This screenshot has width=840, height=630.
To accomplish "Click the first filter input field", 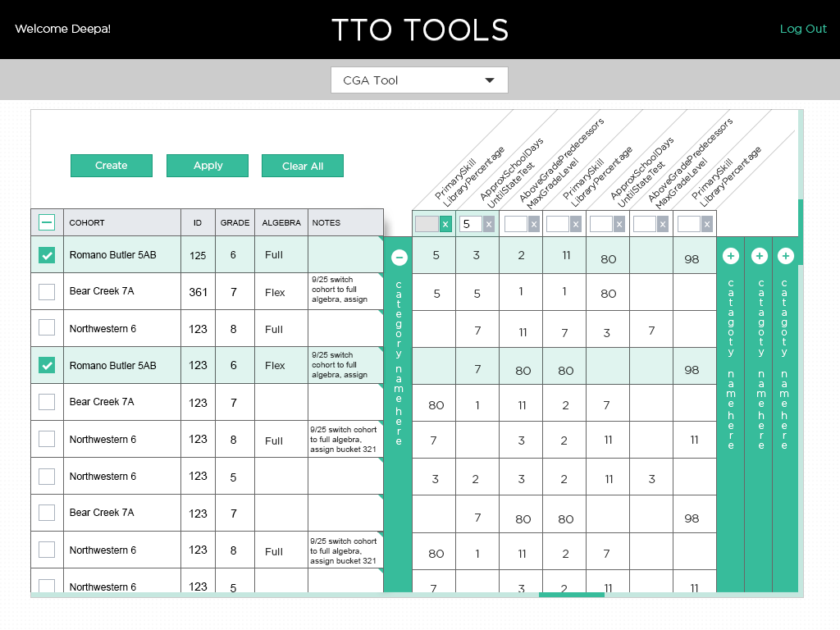I will click(427, 225).
